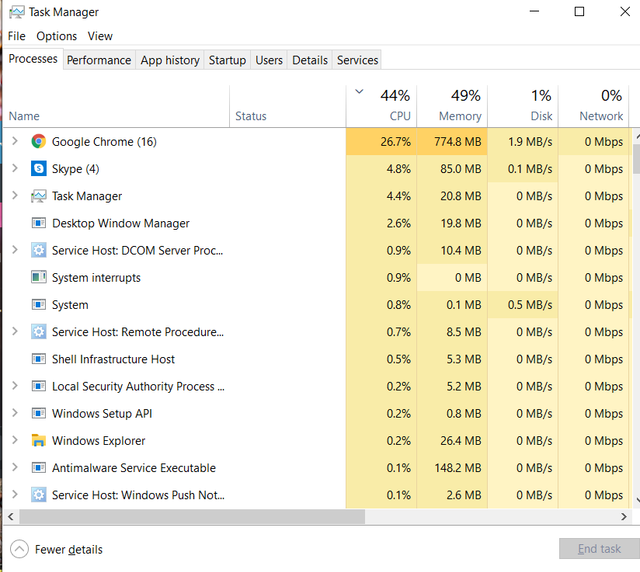Click the Windows Explorer folder icon
Image resolution: width=640 pixels, height=572 pixels.
pos(38,441)
